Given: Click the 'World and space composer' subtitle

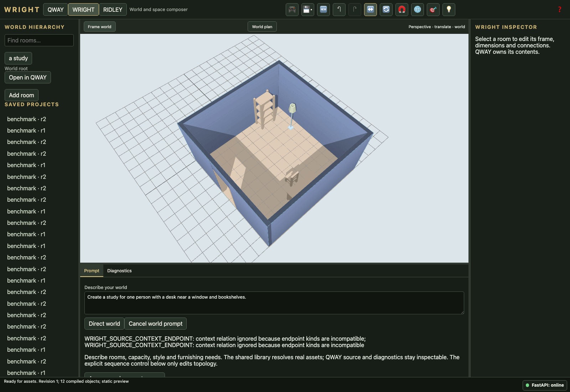Looking at the screenshot, I should coord(159,10).
